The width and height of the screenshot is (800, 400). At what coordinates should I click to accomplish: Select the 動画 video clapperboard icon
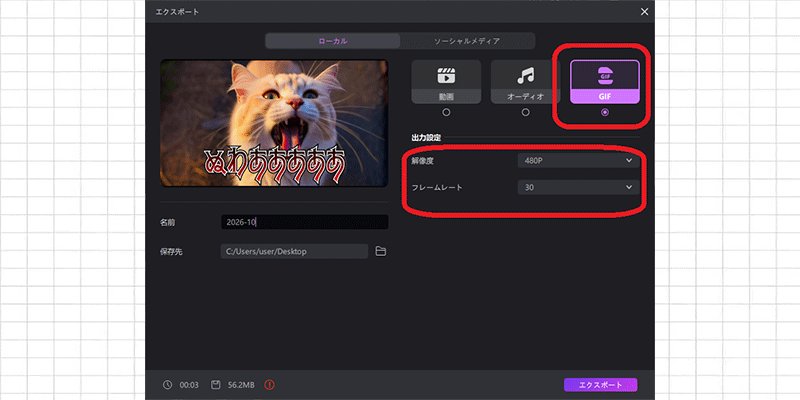click(x=446, y=75)
